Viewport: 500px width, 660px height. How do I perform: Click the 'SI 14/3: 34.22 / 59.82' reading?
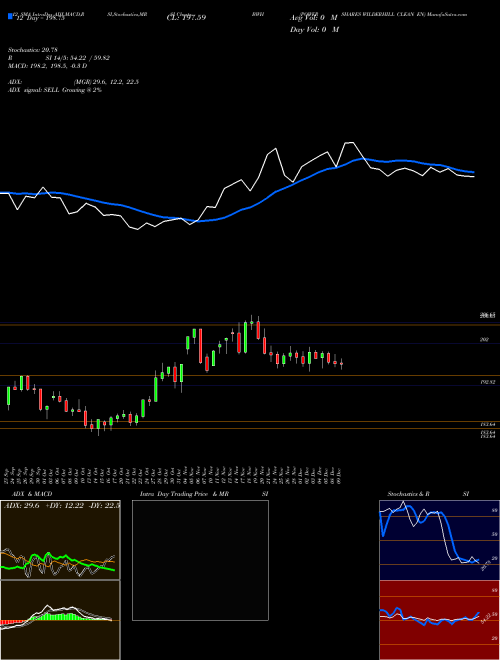pos(78,58)
